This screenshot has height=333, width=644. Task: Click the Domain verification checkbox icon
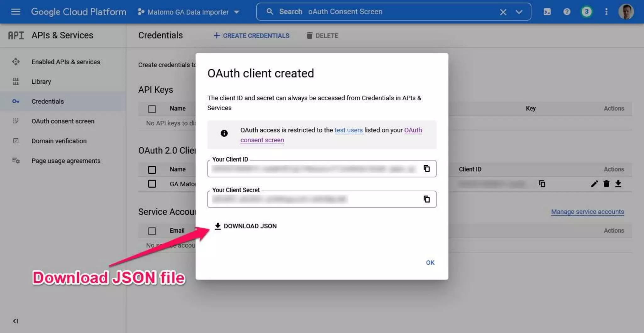tap(16, 141)
